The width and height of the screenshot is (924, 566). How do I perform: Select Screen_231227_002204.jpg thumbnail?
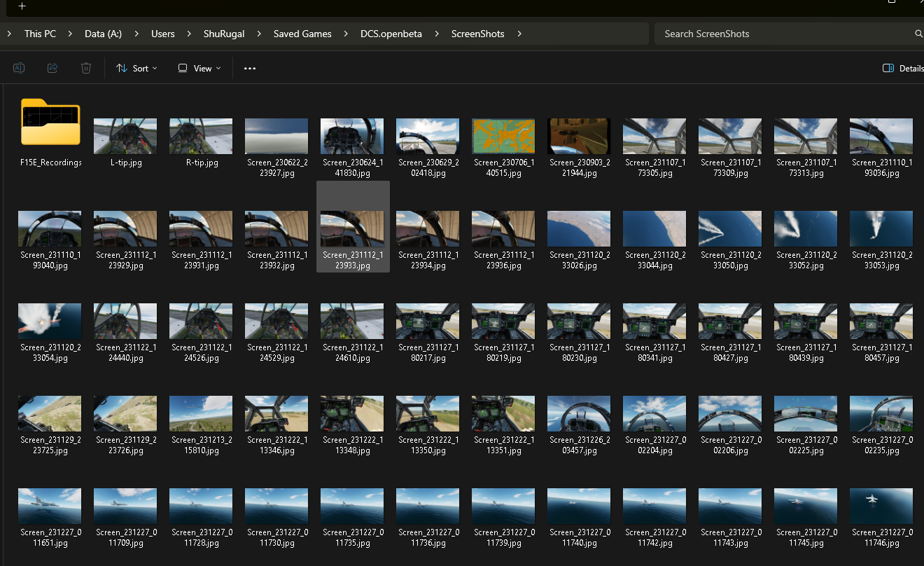pyautogui.click(x=654, y=413)
